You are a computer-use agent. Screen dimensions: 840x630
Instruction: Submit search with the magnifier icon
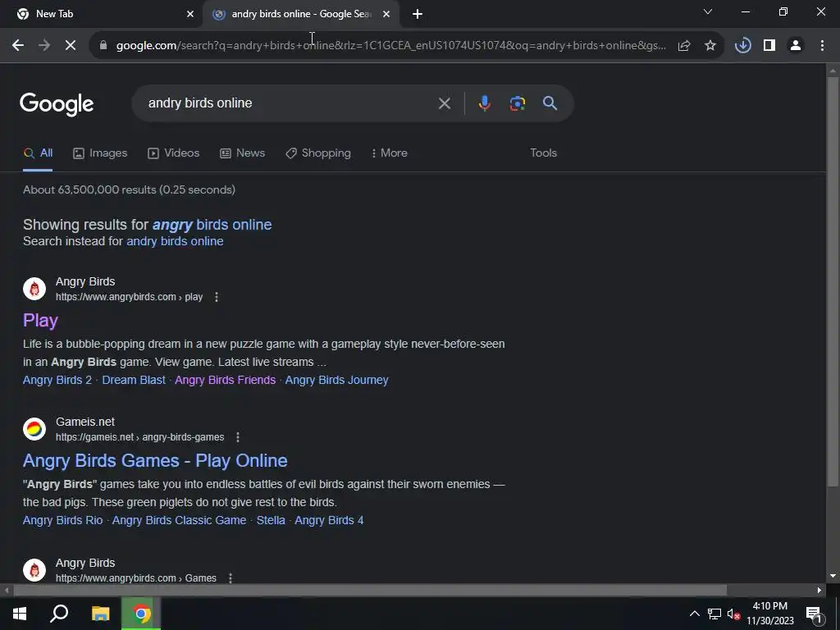550,103
